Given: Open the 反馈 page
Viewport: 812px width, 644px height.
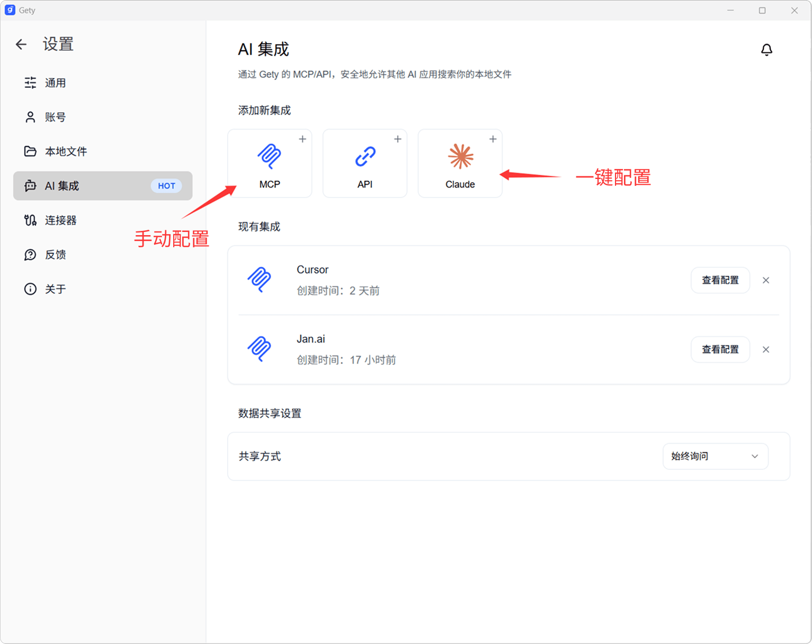Looking at the screenshot, I should (55, 255).
